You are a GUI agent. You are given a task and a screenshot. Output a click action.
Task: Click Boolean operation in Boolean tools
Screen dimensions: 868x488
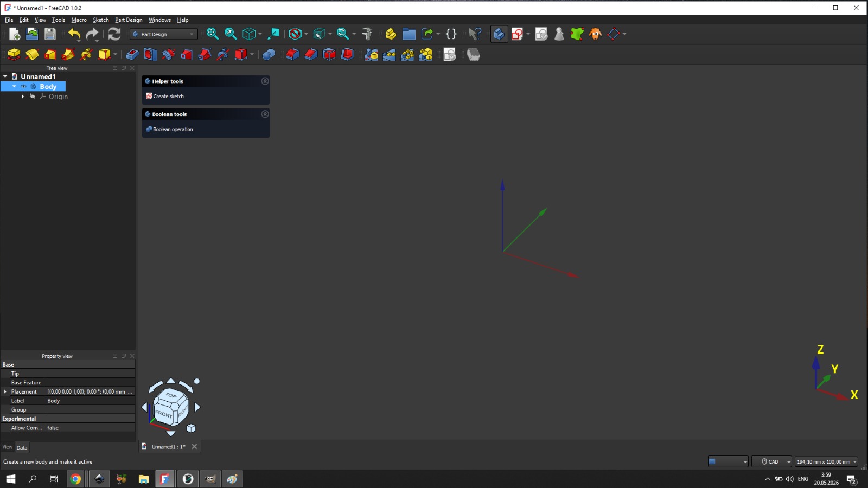pyautogui.click(x=173, y=130)
